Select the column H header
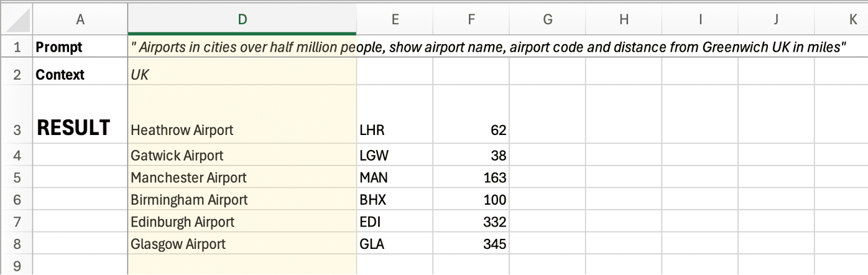 point(624,20)
